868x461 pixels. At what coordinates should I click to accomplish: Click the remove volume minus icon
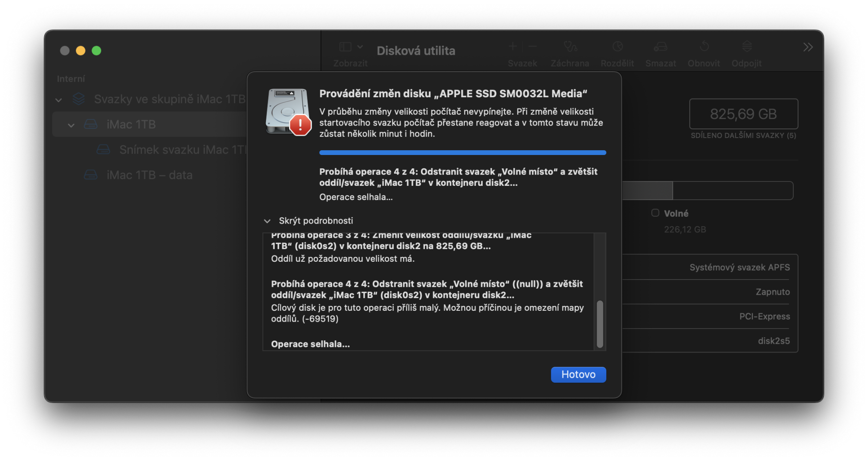point(533,46)
